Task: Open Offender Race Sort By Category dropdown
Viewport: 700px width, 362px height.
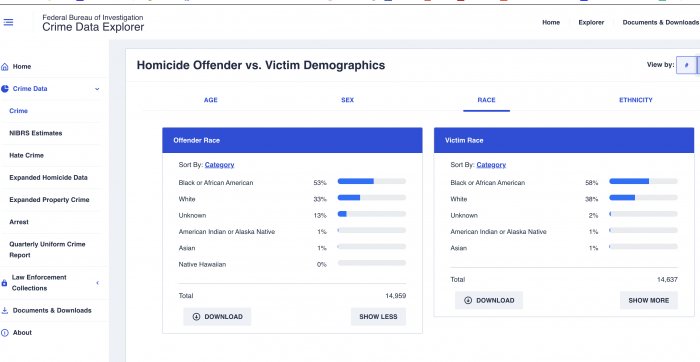Action: pos(219,165)
